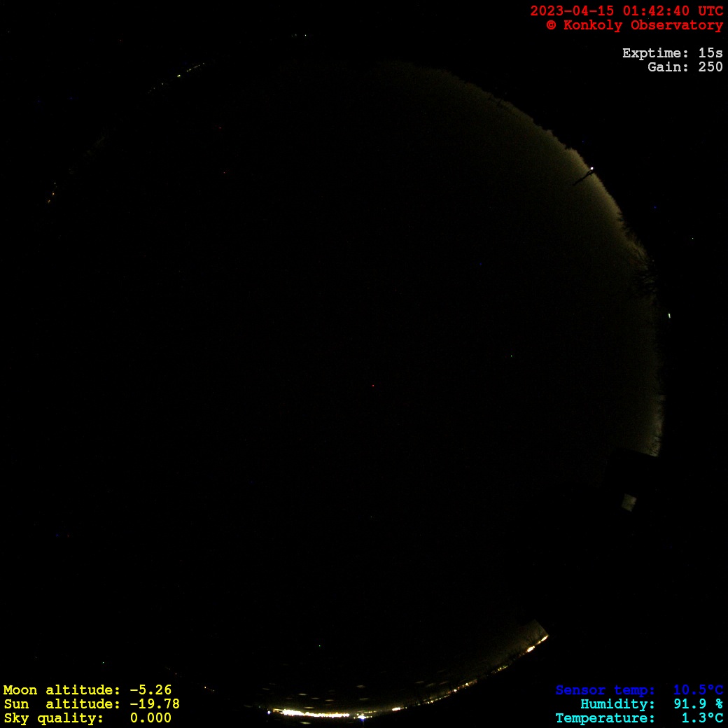Click the Exptime: 15s label
The image size is (728, 728).
pyautogui.click(x=672, y=53)
